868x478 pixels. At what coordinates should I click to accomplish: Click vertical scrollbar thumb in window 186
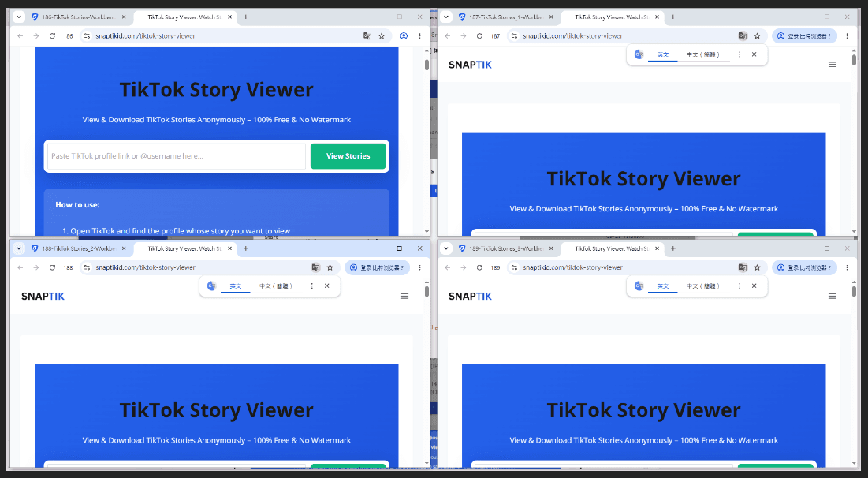(x=427, y=65)
